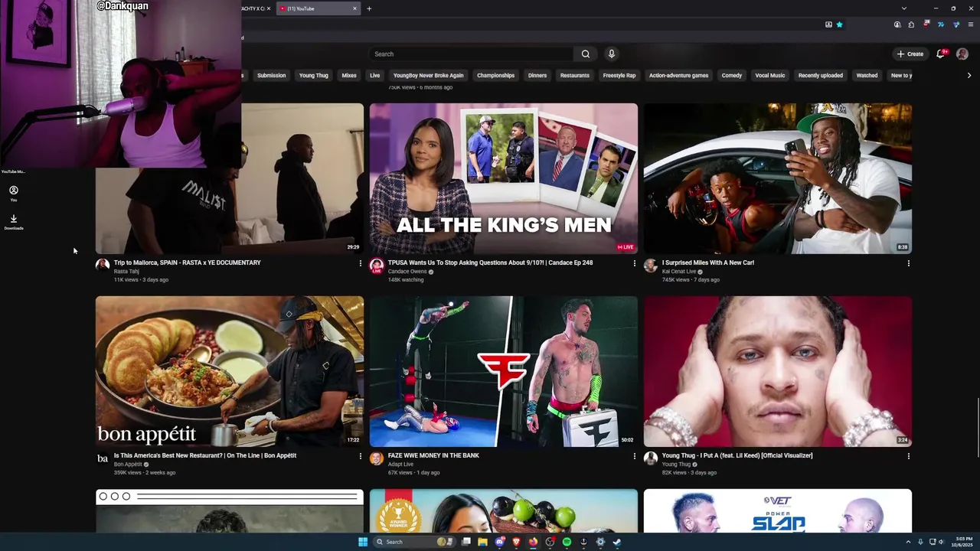This screenshot has width=980, height=551.
Task: Activate voice search microphone icon
Action: coord(611,54)
